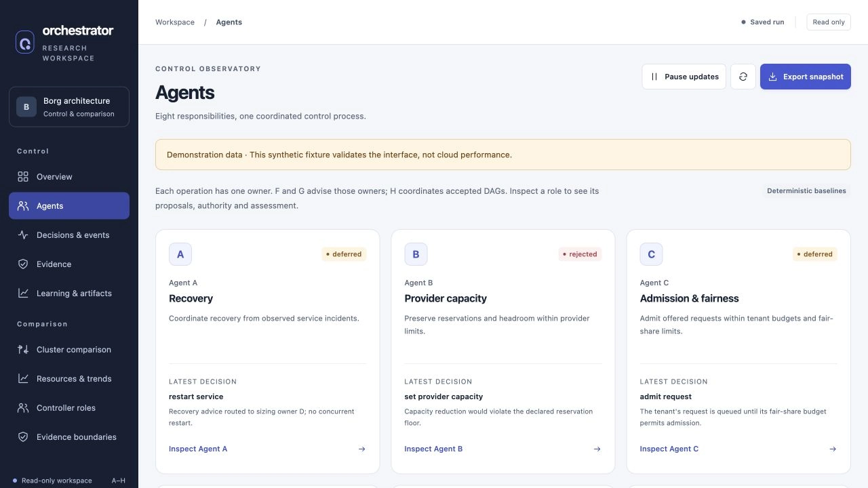Click the 'restart service' decision text
This screenshot has width=868, height=488.
tap(196, 396)
